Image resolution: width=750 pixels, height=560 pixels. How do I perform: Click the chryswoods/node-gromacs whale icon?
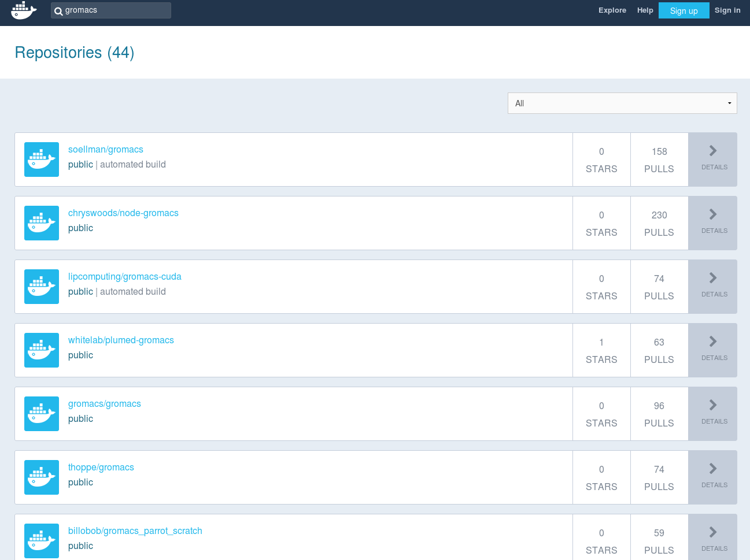point(42,223)
